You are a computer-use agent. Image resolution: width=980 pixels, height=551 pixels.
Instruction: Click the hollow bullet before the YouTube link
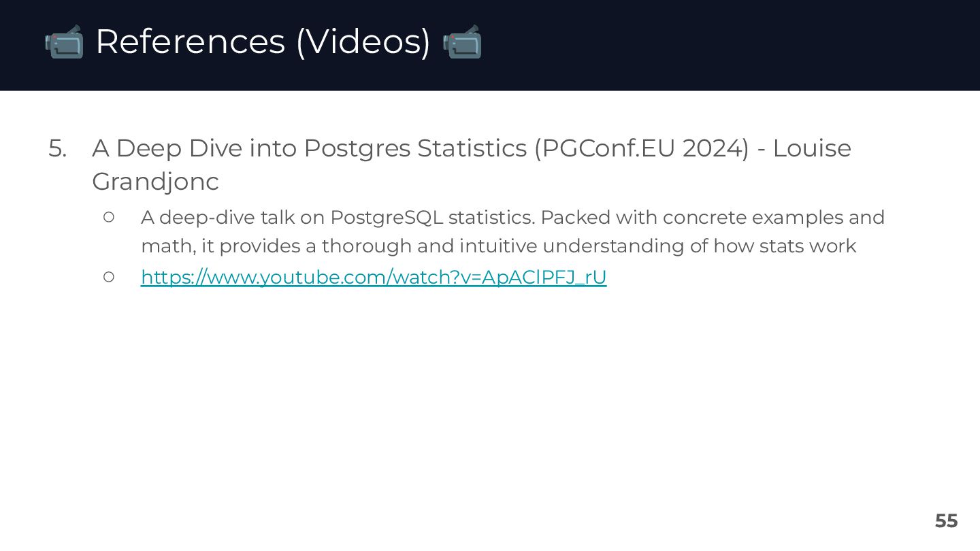tap(108, 277)
